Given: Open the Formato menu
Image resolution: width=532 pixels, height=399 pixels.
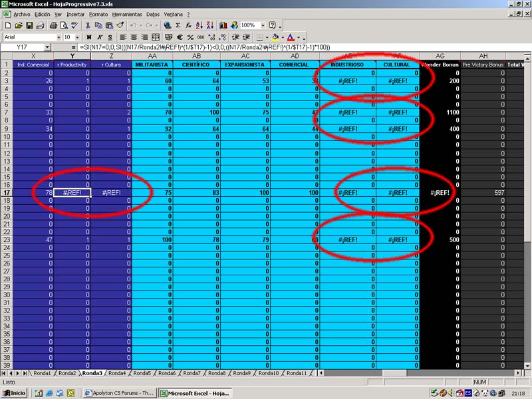Looking at the screenshot, I should [x=98, y=14].
